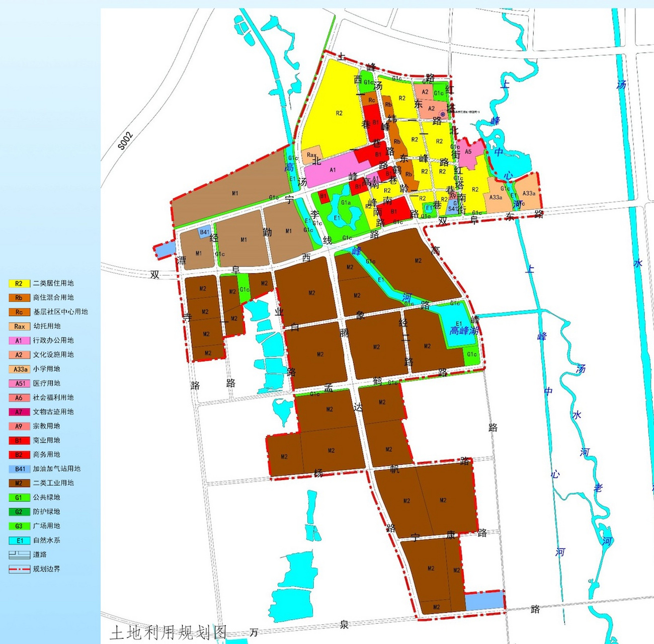Select the pink A1 legend swatch

19,341
